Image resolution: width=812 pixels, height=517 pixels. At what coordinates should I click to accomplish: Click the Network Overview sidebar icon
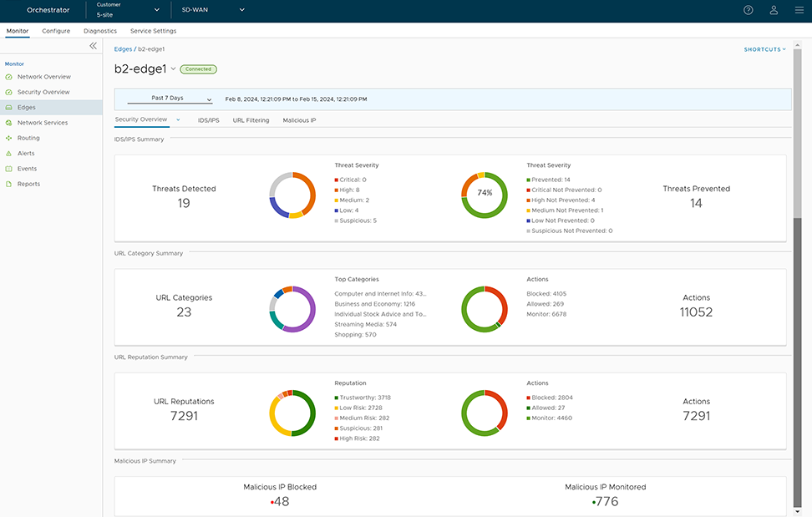pyautogui.click(x=9, y=77)
